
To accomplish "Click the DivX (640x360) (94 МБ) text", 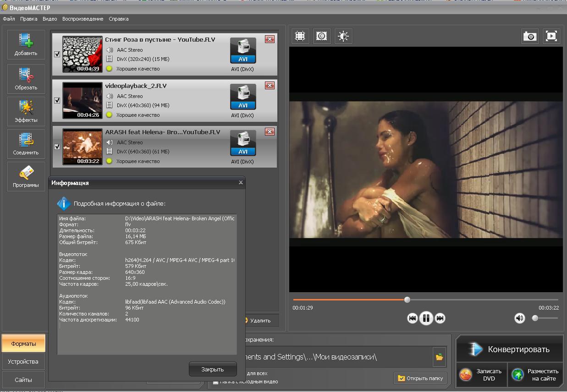I will (x=143, y=105).
